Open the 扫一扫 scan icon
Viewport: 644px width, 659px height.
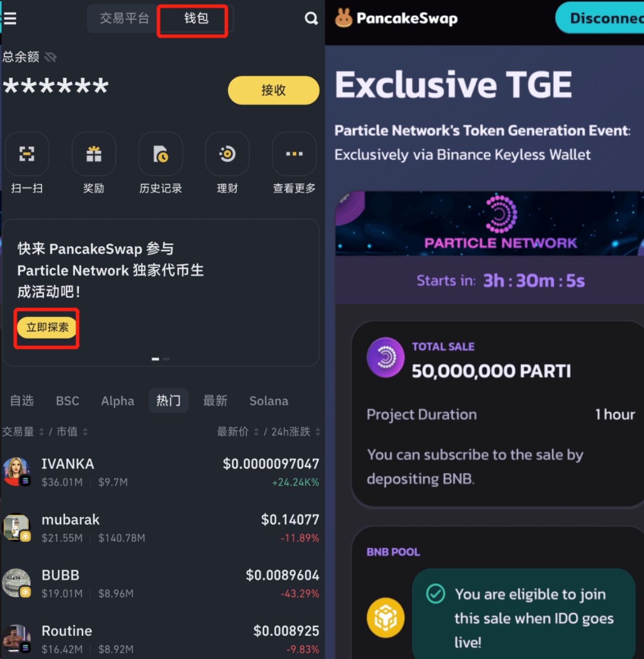coord(27,154)
